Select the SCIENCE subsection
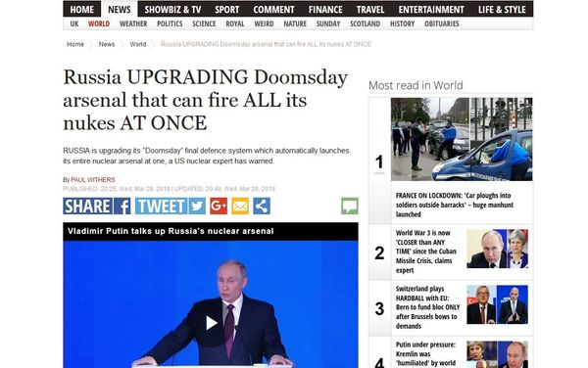The image size is (588, 368). [x=204, y=23]
